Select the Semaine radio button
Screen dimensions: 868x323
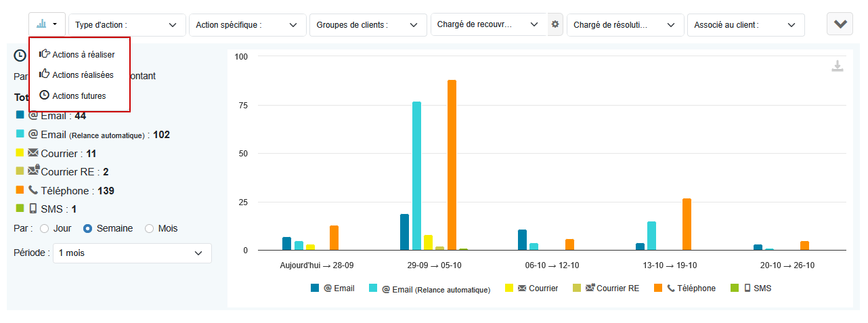tap(87, 229)
